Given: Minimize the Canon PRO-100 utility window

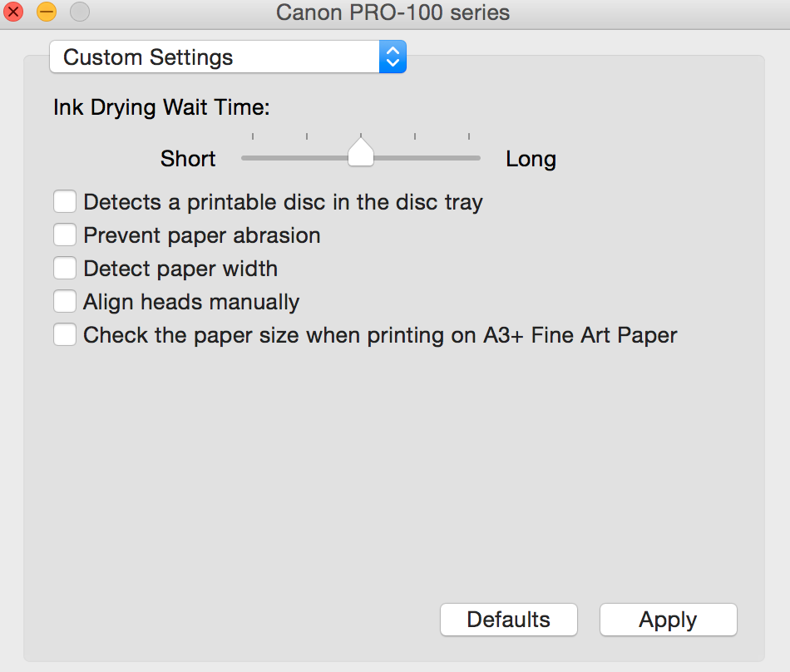Looking at the screenshot, I should click(x=46, y=12).
